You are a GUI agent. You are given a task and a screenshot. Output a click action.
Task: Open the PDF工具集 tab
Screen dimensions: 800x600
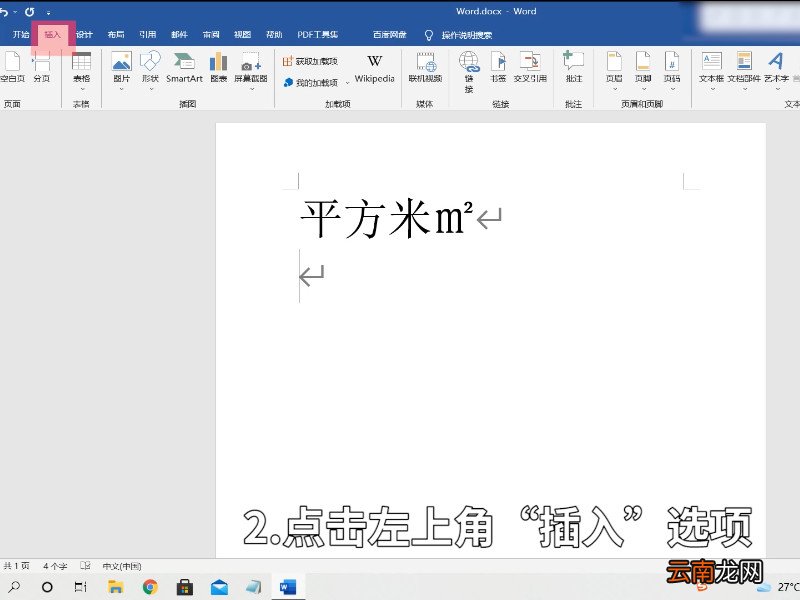317,35
